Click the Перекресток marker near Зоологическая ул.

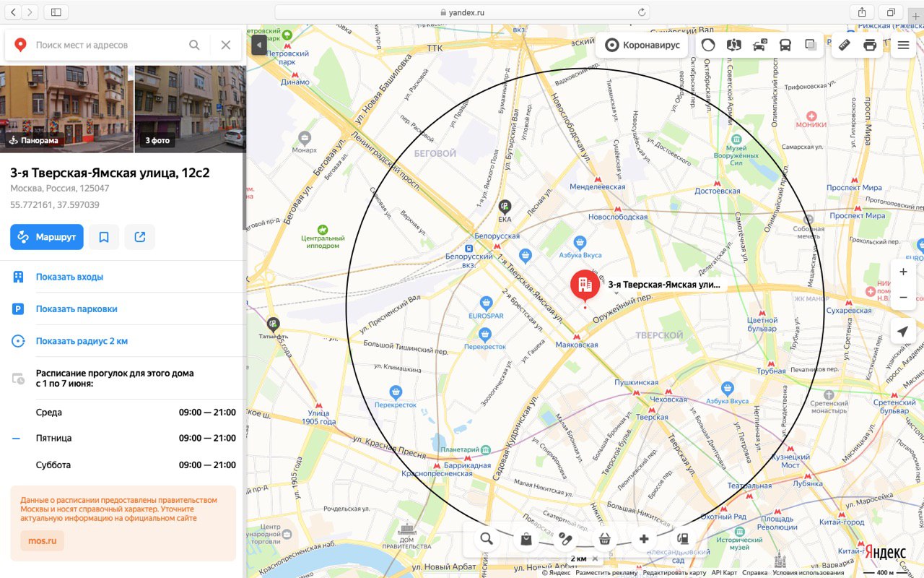coord(484,334)
